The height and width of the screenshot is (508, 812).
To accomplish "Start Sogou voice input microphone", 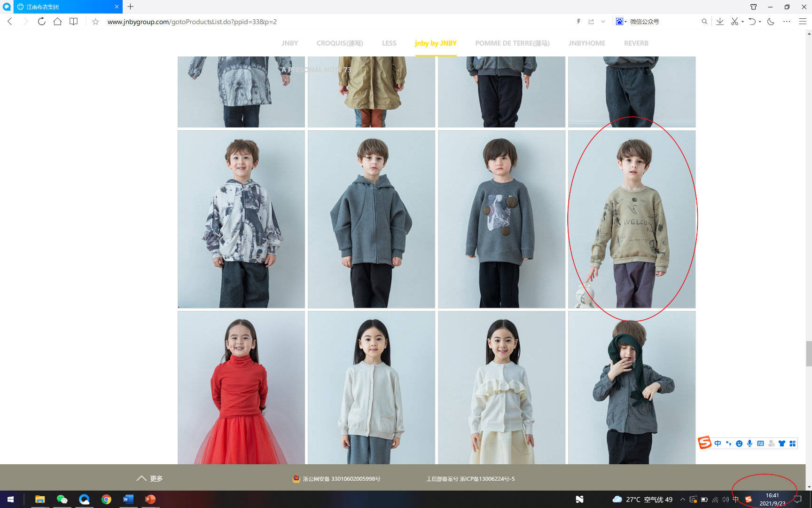I will (x=750, y=443).
